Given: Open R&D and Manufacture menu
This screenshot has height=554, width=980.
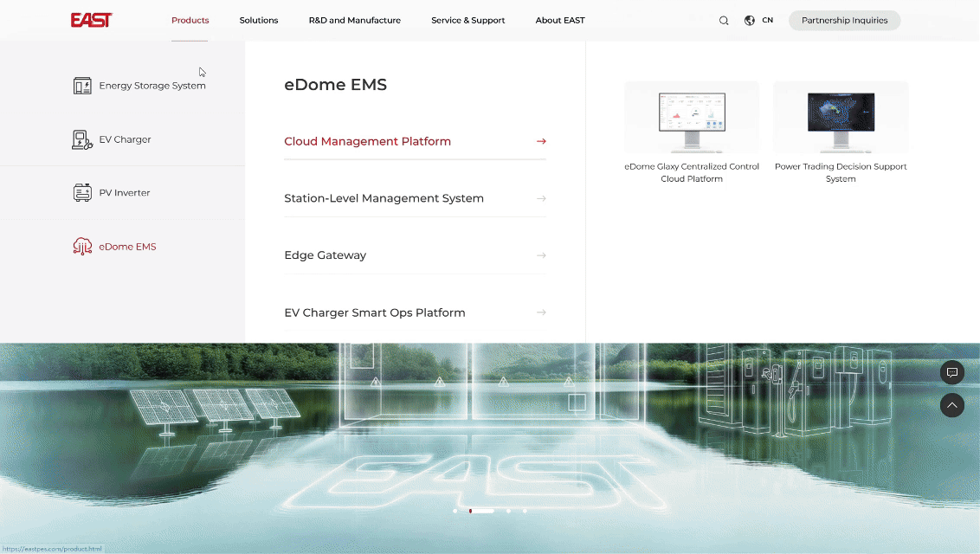Looking at the screenshot, I should pyautogui.click(x=354, y=20).
